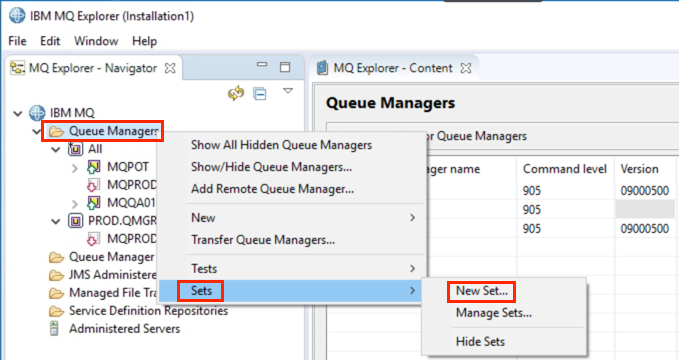679x360 pixels.
Task: Collapse the PROD.QMGR set node
Action: click(x=56, y=222)
